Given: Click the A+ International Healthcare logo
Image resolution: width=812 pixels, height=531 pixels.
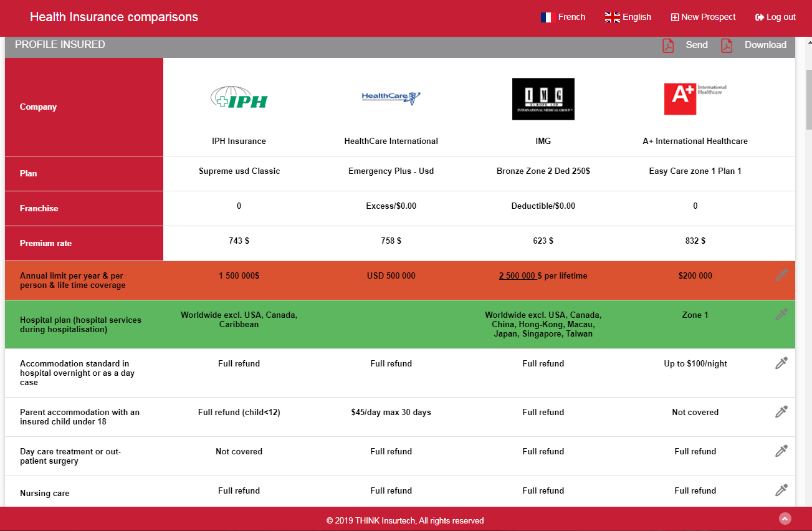Looking at the screenshot, I should tap(695, 99).
